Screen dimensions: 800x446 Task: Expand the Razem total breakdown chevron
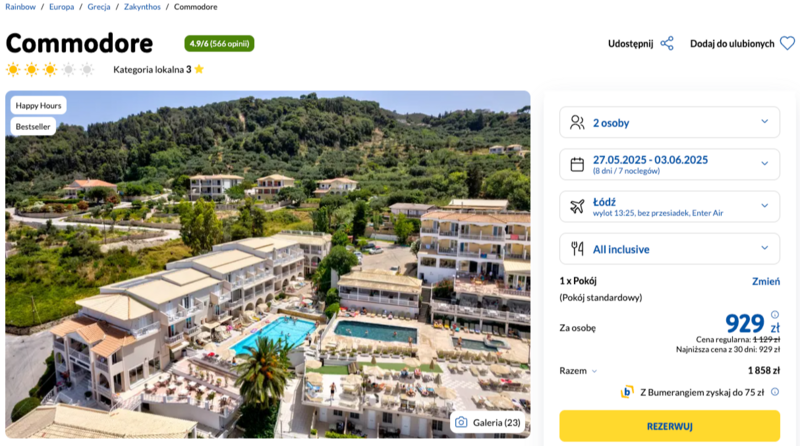tap(594, 371)
